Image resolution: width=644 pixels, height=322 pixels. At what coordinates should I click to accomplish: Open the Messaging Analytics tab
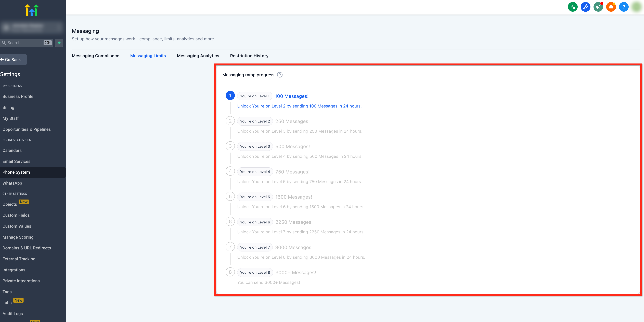[x=198, y=56]
